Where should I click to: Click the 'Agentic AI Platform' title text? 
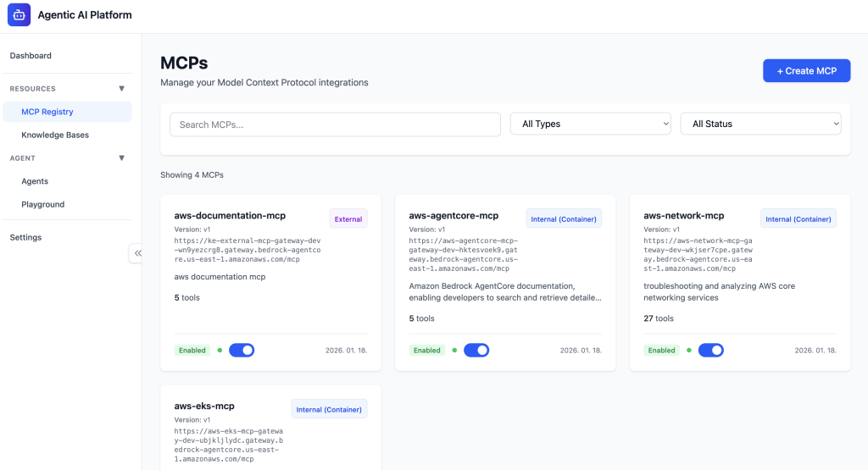click(x=85, y=15)
